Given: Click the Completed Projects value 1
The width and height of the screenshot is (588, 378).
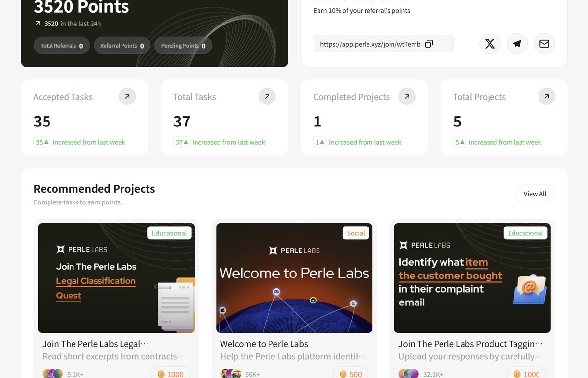Looking at the screenshot, I should click(318, 122).
